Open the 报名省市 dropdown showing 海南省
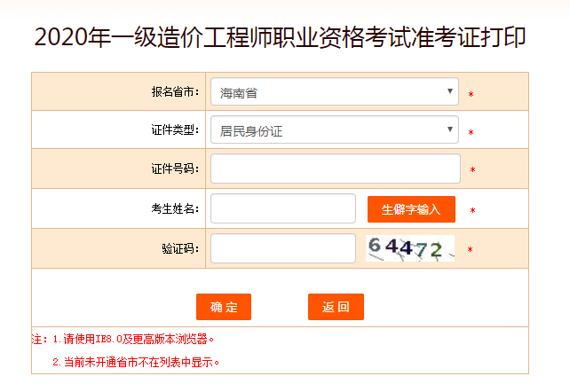Screen dimensions: 570x392 (x=334, y=91)
